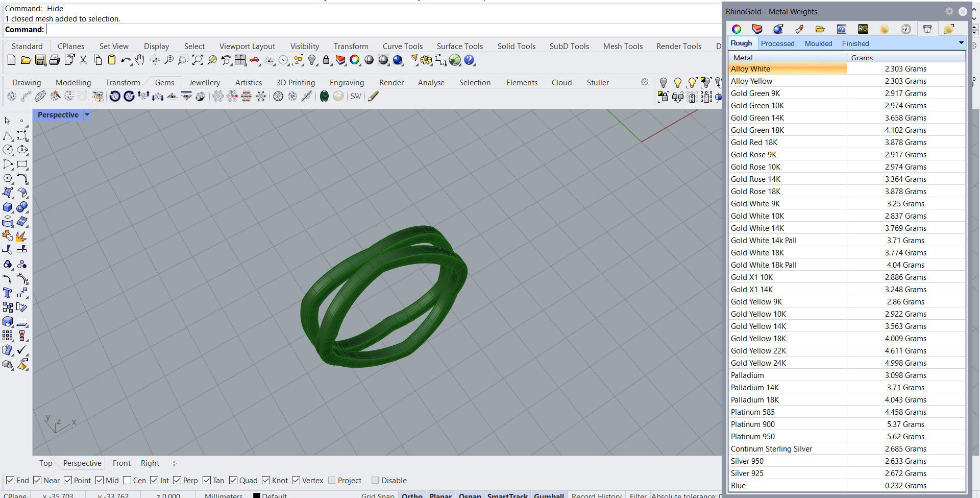Toggle Ortho in the status bar

(x=411, y=495)
